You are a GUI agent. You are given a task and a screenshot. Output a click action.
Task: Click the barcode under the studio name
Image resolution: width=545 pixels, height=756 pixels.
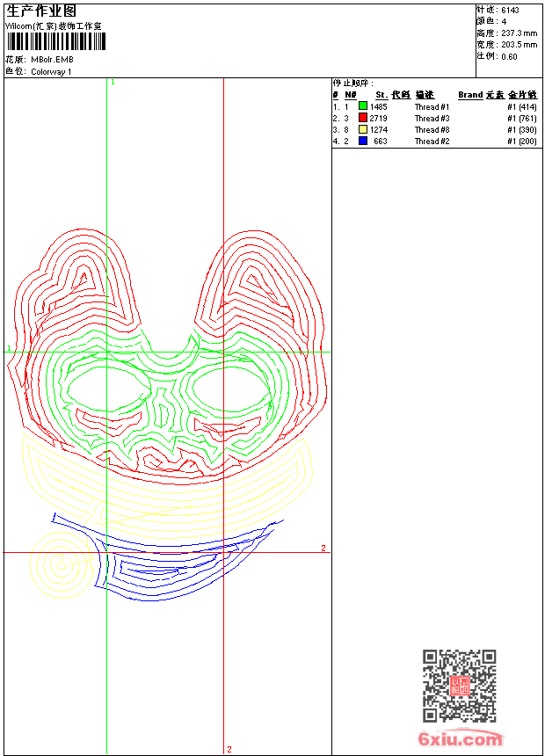pyautogui.click(x=56, y=41)
